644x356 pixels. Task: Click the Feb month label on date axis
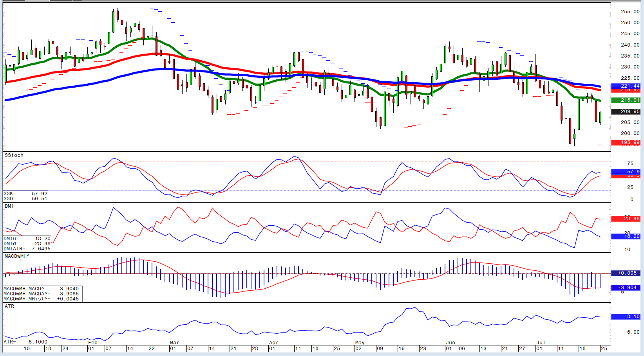pyautogui.click(x=93, y=343)
